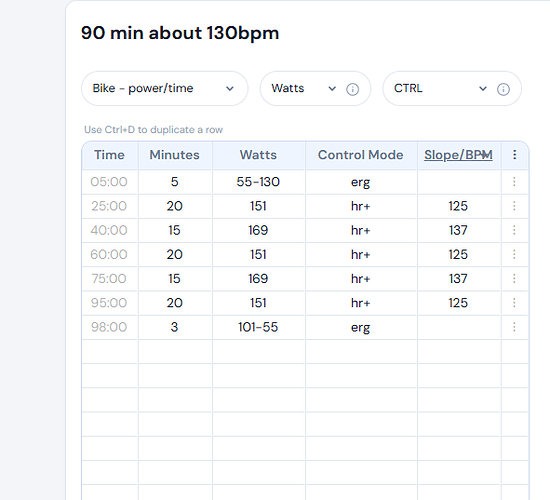Viewport: 550px width, 500px height.
Task: Expand the Watts unit dropdown
Action: point(304,88)
